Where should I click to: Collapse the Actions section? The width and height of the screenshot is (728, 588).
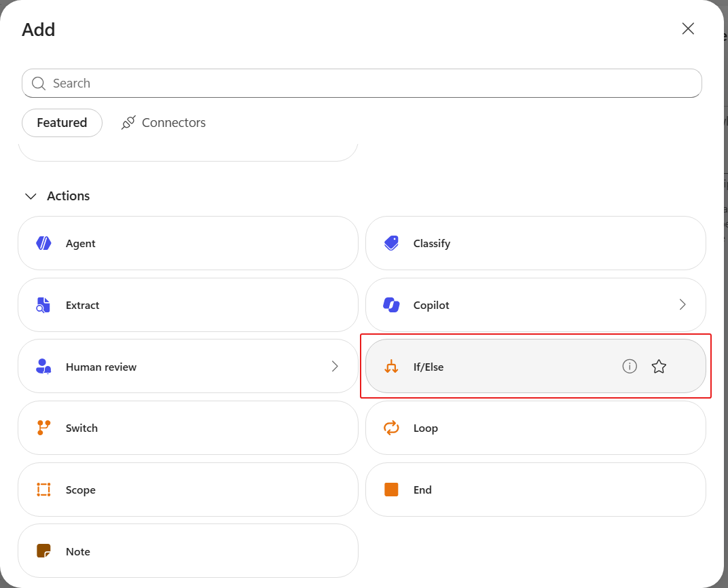[x=31, y=196]
